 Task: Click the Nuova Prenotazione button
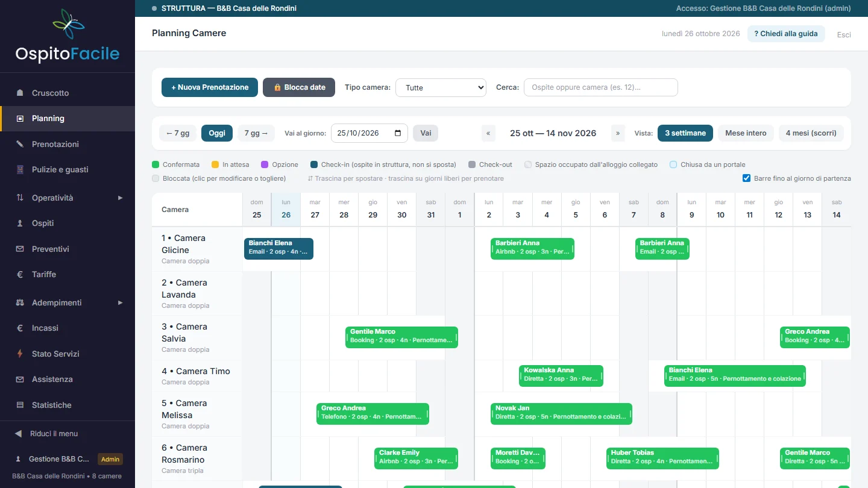[x=210, y=87]
